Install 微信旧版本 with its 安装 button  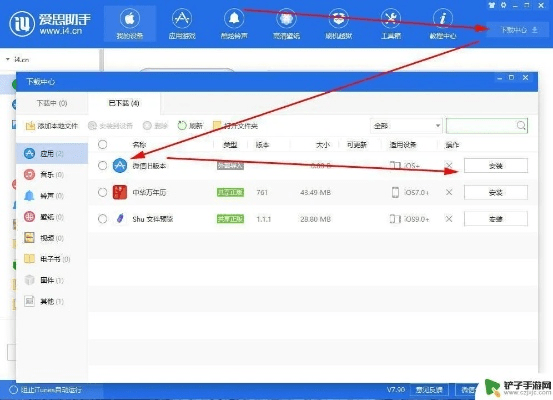coord(496,165)
